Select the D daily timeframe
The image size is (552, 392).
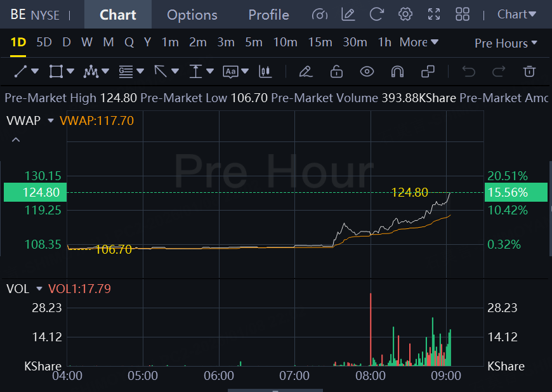coord(67,42)
